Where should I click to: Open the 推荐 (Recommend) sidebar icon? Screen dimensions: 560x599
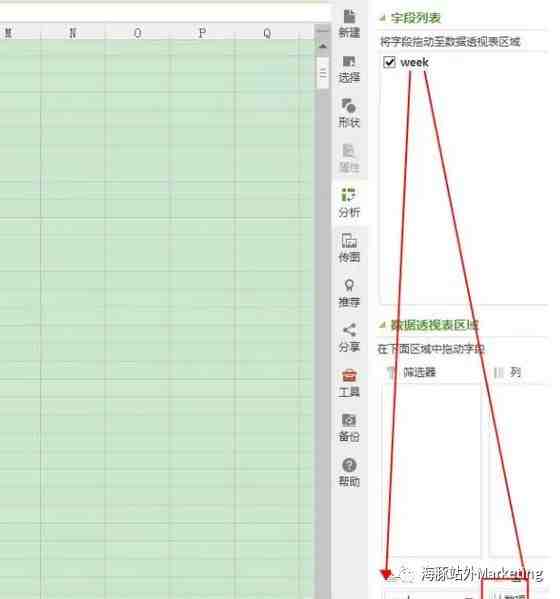click(x=349, y=293)
